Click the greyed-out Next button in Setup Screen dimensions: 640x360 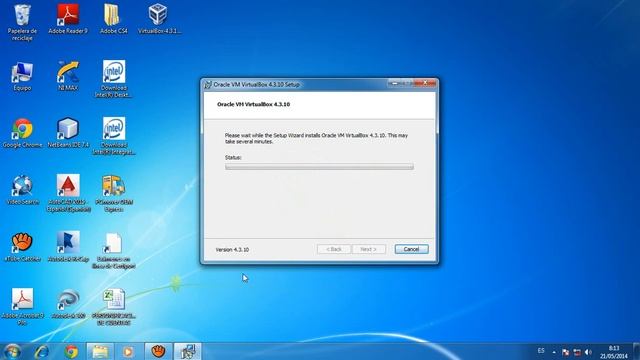click(x=369, y=249)
